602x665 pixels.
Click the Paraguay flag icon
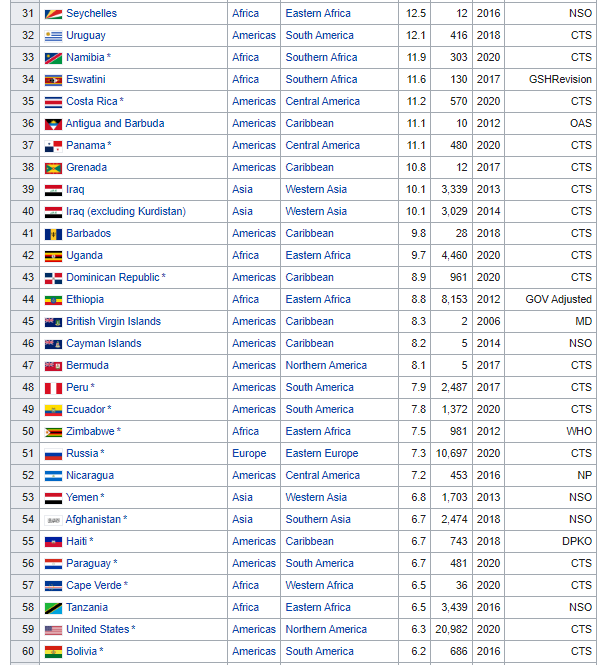click(53, 564)
